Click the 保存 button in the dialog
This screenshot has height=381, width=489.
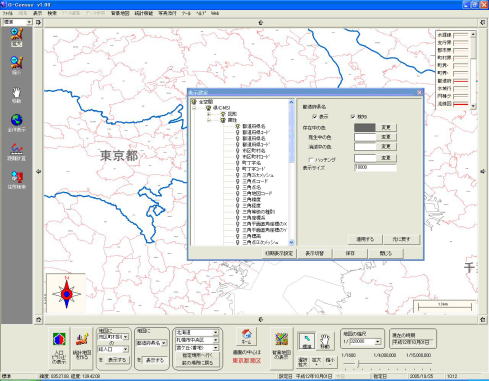pos(350,253)
